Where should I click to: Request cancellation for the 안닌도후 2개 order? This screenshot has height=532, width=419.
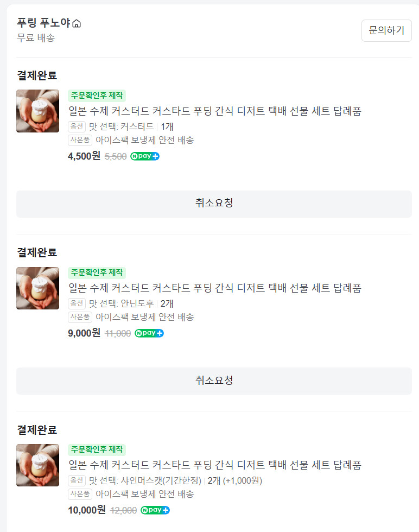click(214, 381)
